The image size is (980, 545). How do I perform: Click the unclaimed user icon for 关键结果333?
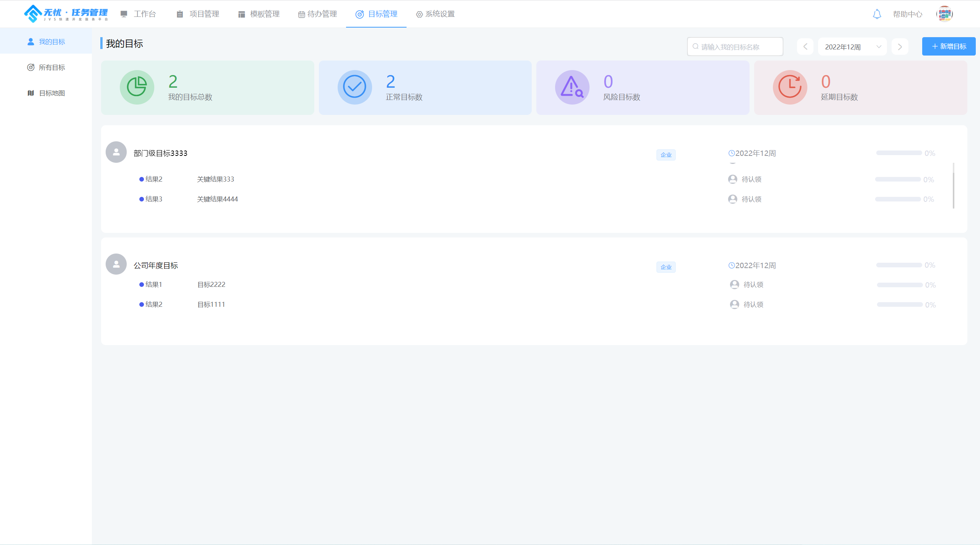732,179
